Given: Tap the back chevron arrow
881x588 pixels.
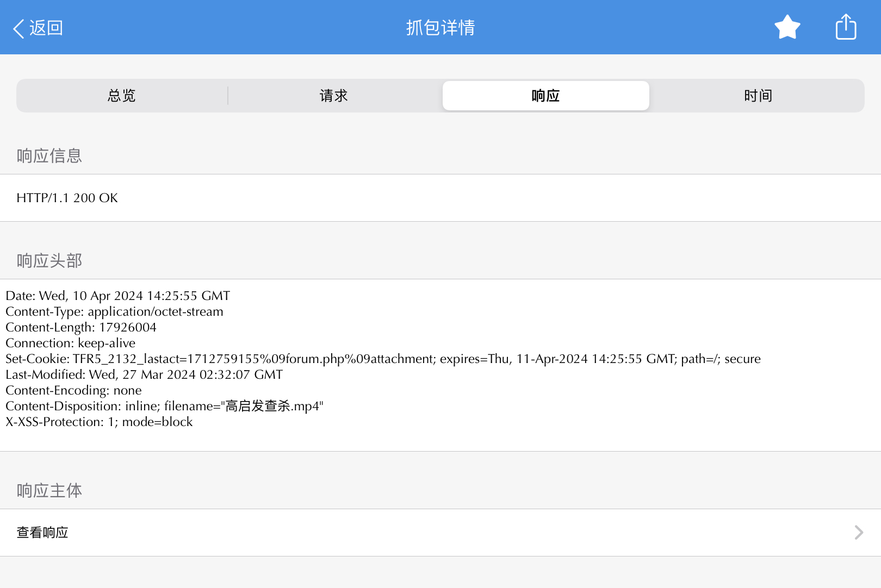Looking at the screenshot, I should pos(18,28).
